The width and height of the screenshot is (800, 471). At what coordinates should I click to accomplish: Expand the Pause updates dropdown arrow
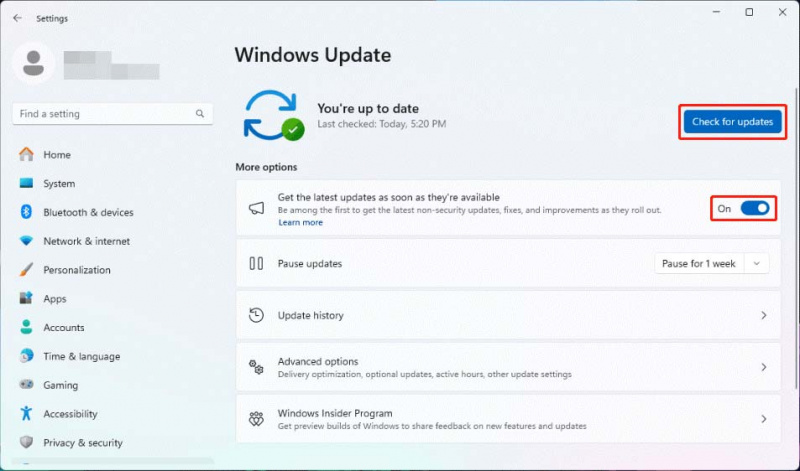pyautogui.click(x=757, y=263)
